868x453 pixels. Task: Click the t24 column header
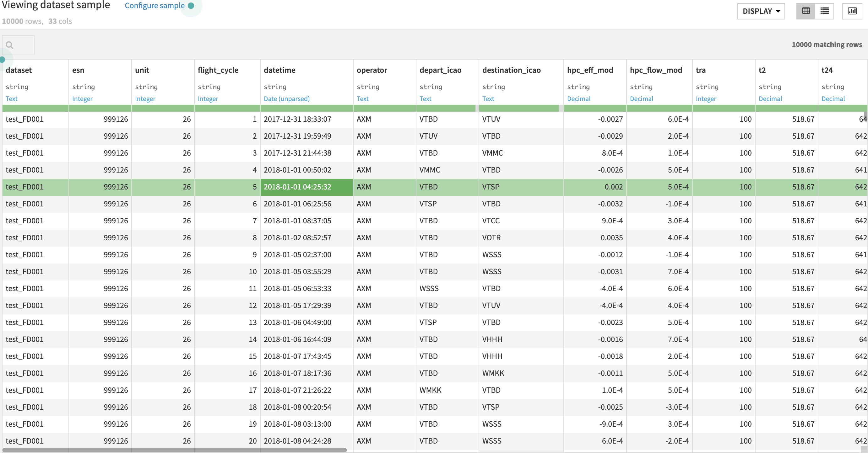coord(827,70)
